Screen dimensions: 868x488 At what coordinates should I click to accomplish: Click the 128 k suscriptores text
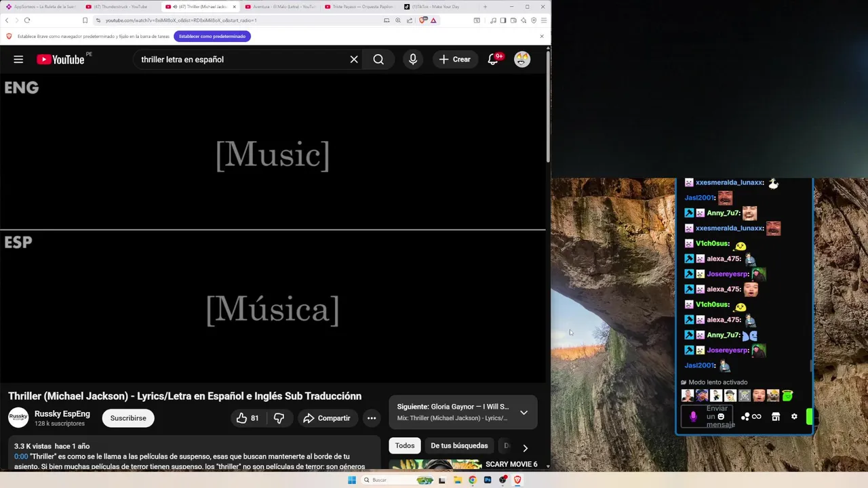point(60,424)
